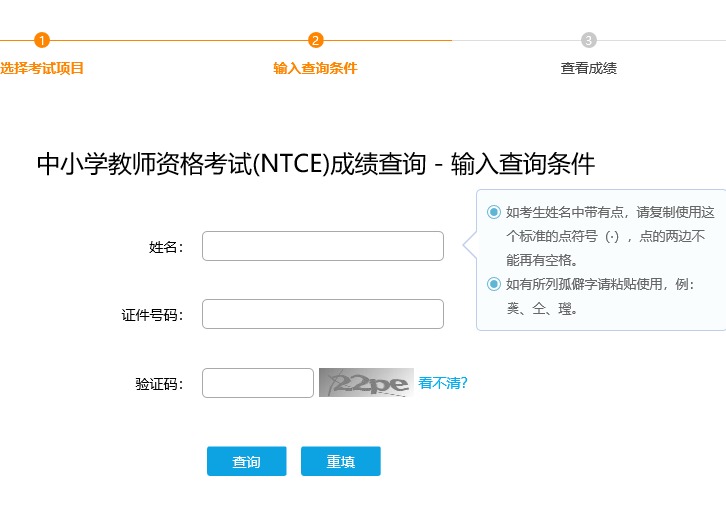Click the step 2 circle icon
The image size is (726, 510).
pyautogui.click(x=315, y=40)
